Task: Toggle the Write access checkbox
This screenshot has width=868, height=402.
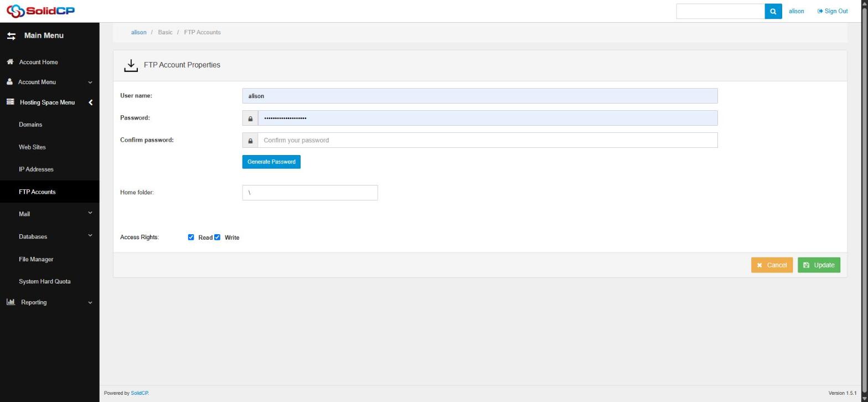Action: [217, 238]
